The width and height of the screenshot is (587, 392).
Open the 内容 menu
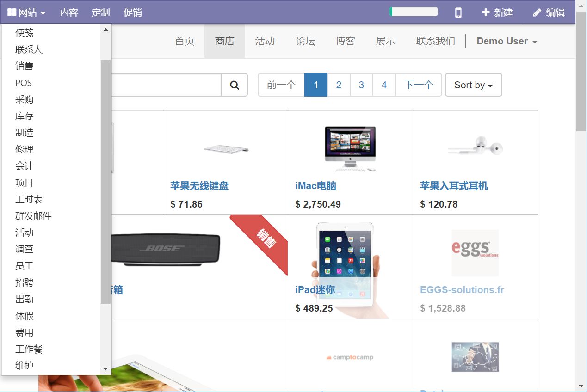[x=69, y=12]
